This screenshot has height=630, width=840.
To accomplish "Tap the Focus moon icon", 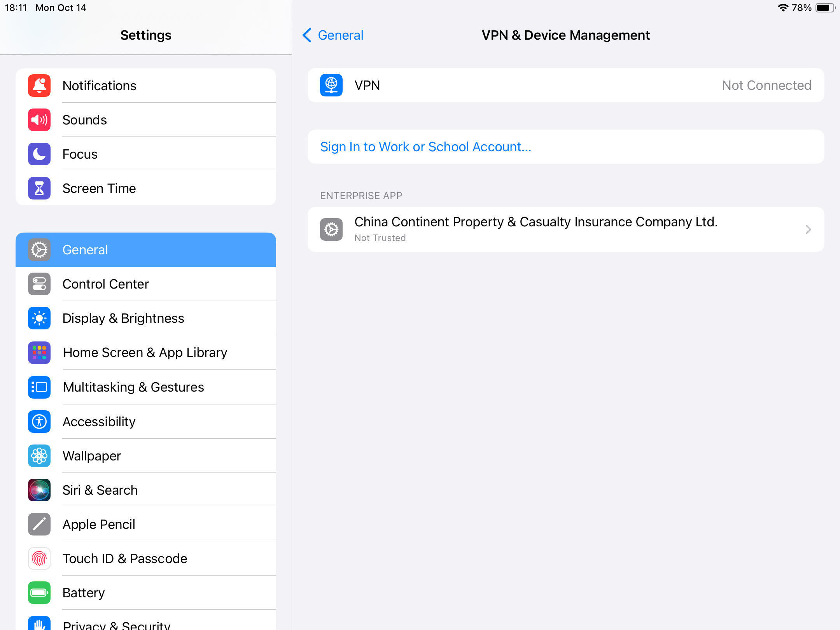I will 39,154.
